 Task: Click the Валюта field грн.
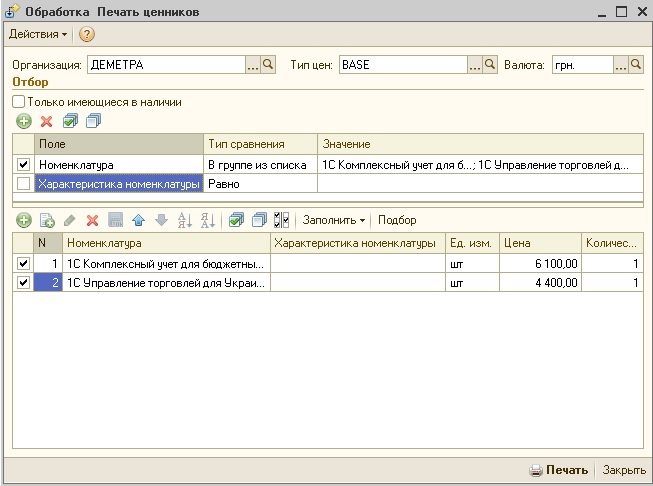point(583,65)
